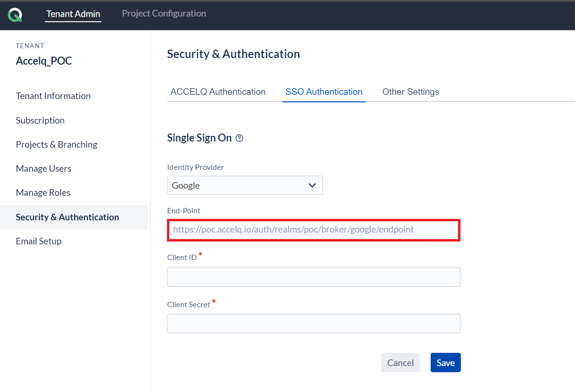Go to Subscription in sidebar
The image size is (575, 392).
click(40, 120)
